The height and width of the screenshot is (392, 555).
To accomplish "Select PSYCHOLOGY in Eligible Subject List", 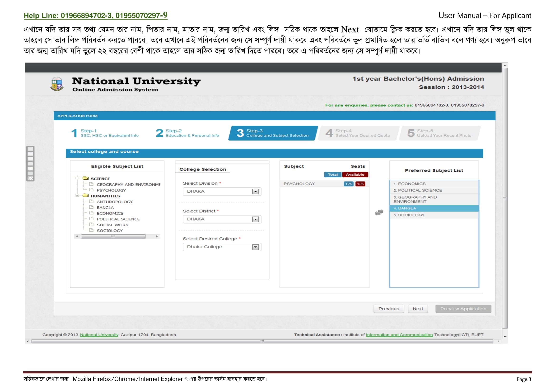I will tap(111, 190).
